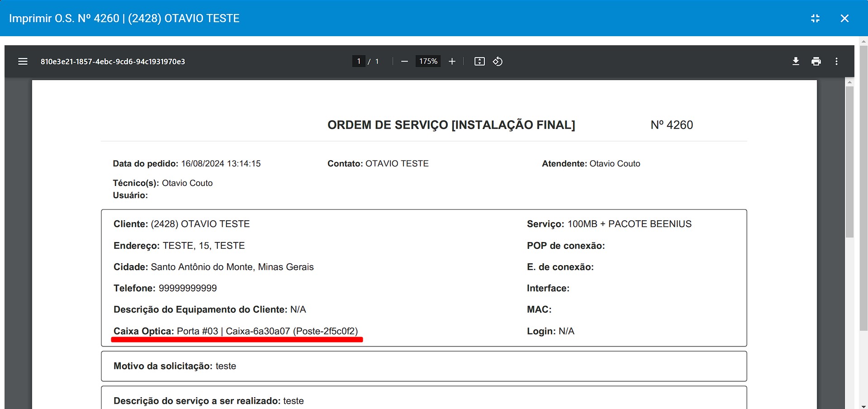Click the dialog title Imprimir O.S. Nº 4260
Image resolution: width=868 pixels, height=409 pixels.
click(x=124, y=19)
